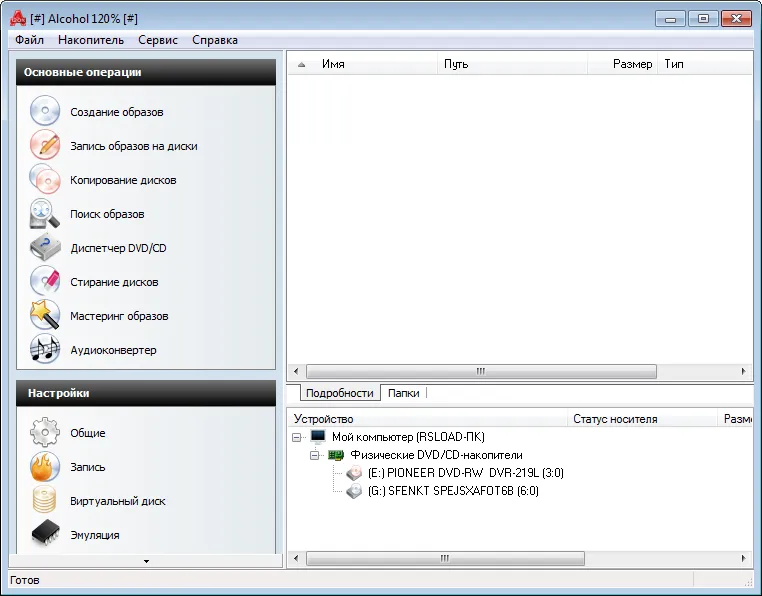762x596 pixels.
Task: Click the Создание образов disc icon
Action: click(45, 111)
